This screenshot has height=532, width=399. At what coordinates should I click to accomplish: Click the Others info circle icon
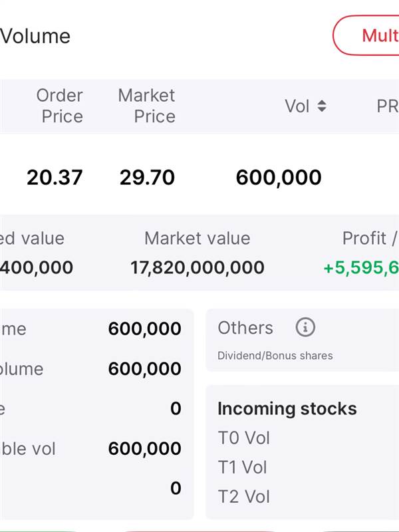pyautogui.click(x=305, y=327)
